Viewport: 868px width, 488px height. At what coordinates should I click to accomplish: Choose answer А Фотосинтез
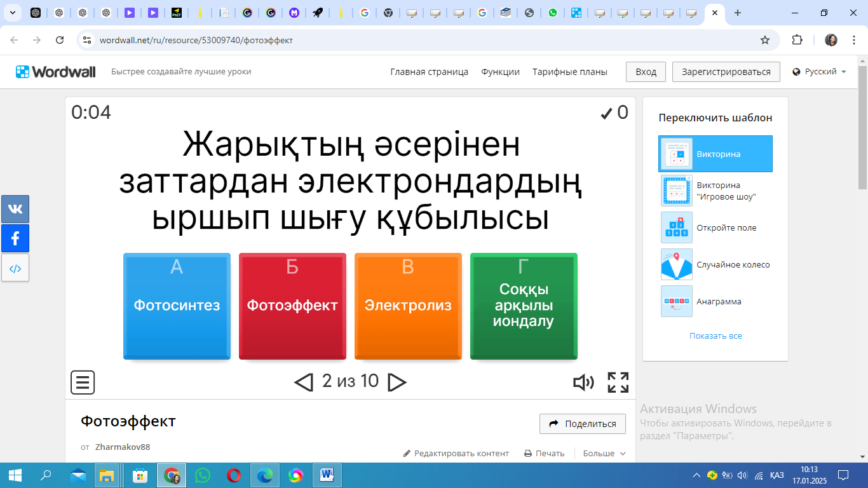177,306
